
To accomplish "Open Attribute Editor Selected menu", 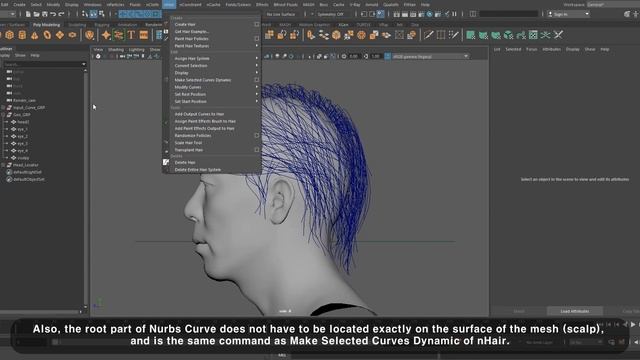I will (x=513, y=49).
